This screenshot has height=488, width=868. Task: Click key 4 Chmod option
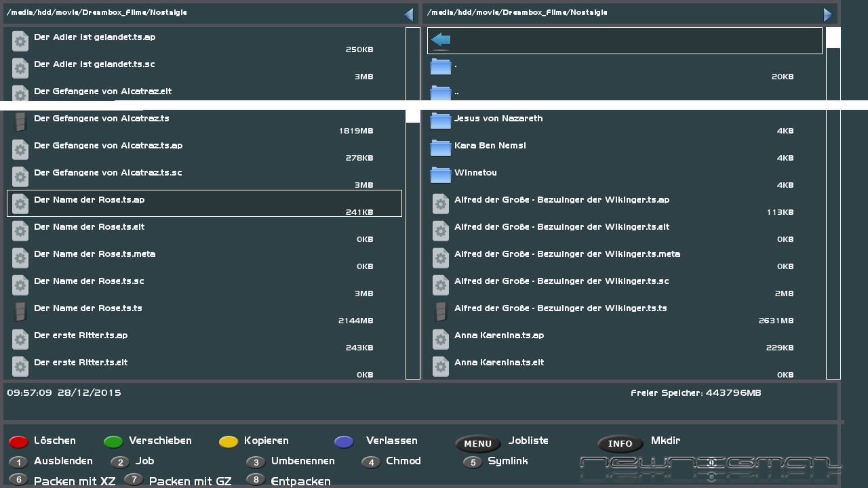[x=371, y=462]
